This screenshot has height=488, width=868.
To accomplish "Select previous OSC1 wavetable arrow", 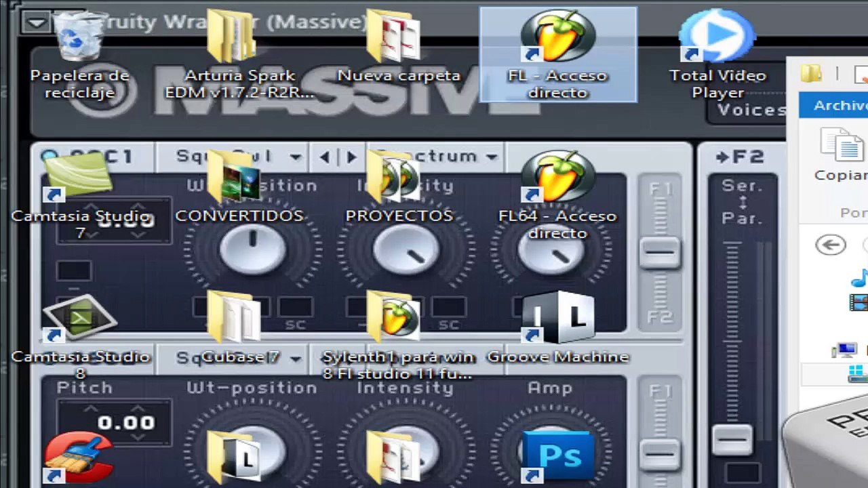I will pyautogui.click(x=325, y=157).
